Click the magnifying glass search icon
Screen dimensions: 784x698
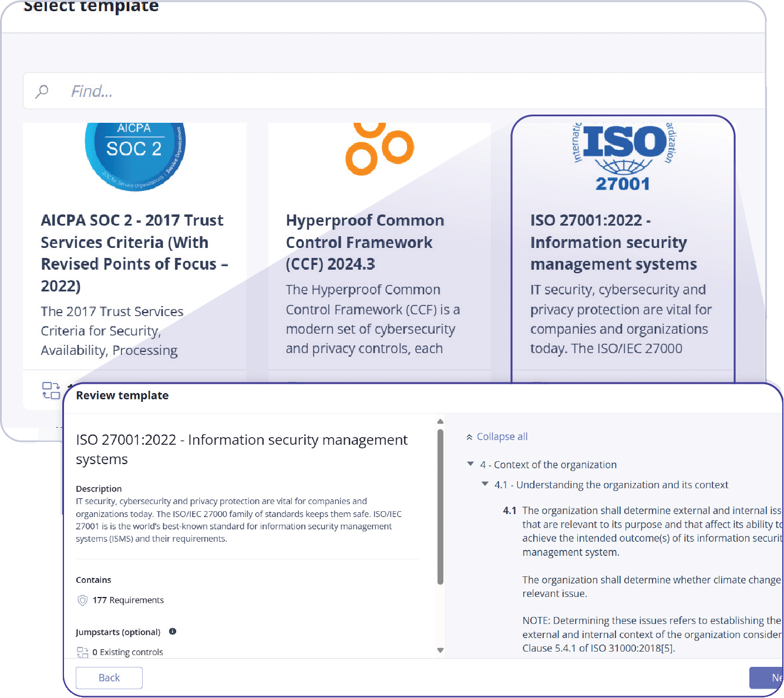click(42, 92)
